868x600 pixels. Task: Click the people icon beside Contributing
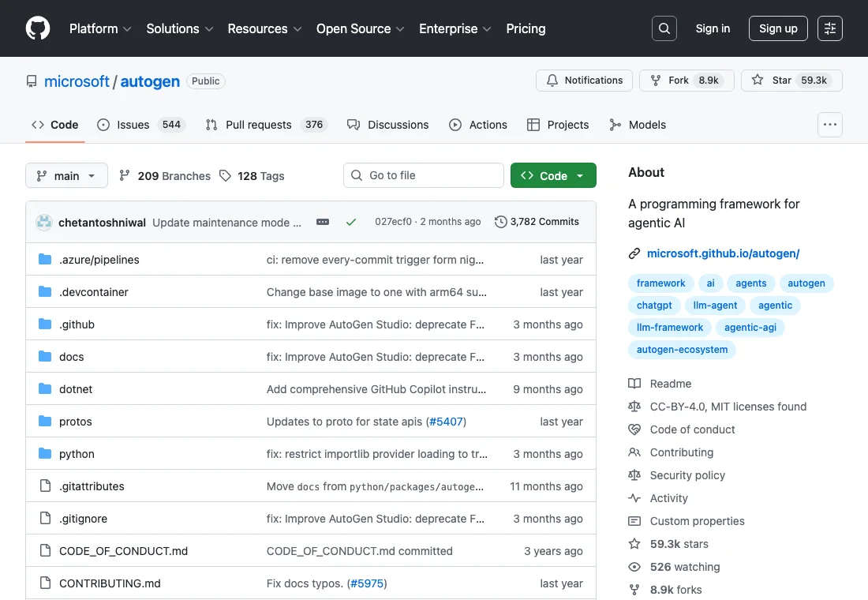coord(634,452)
